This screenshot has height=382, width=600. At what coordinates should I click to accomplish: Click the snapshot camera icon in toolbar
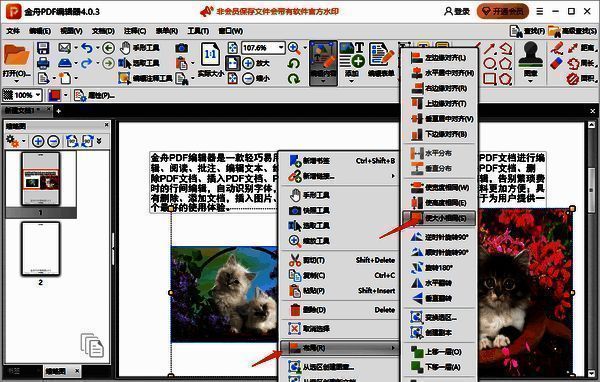(x=181, y=48)
